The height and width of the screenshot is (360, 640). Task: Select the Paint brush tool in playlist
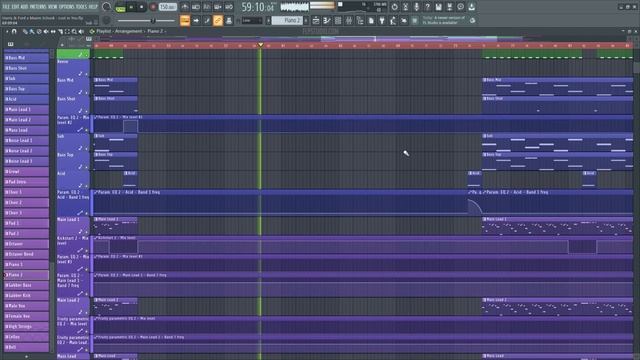[x=32, y=31]
